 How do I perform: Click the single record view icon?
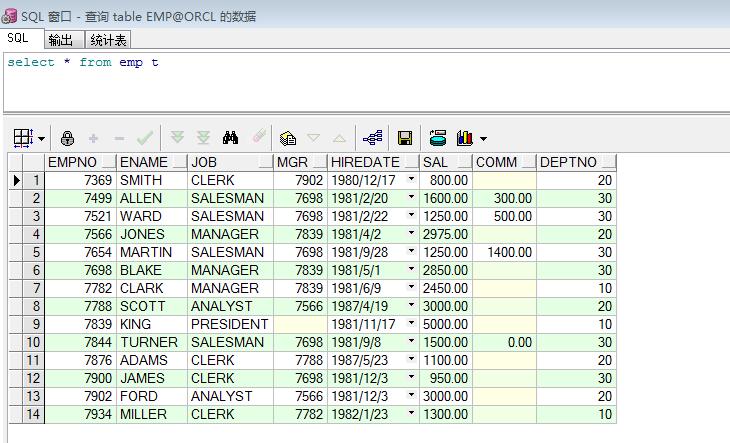(x=288, y=138)
